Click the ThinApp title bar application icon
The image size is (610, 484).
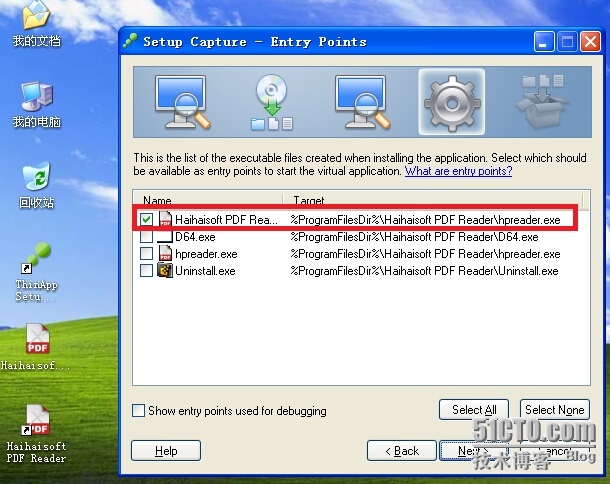(x=130, y=41)
